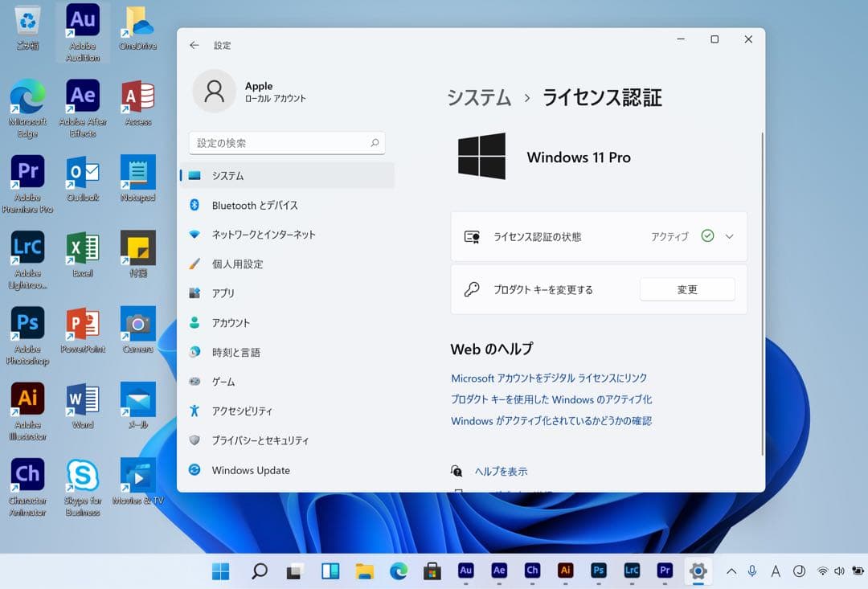Select the microphone icon in the system tray

(752, 571)
